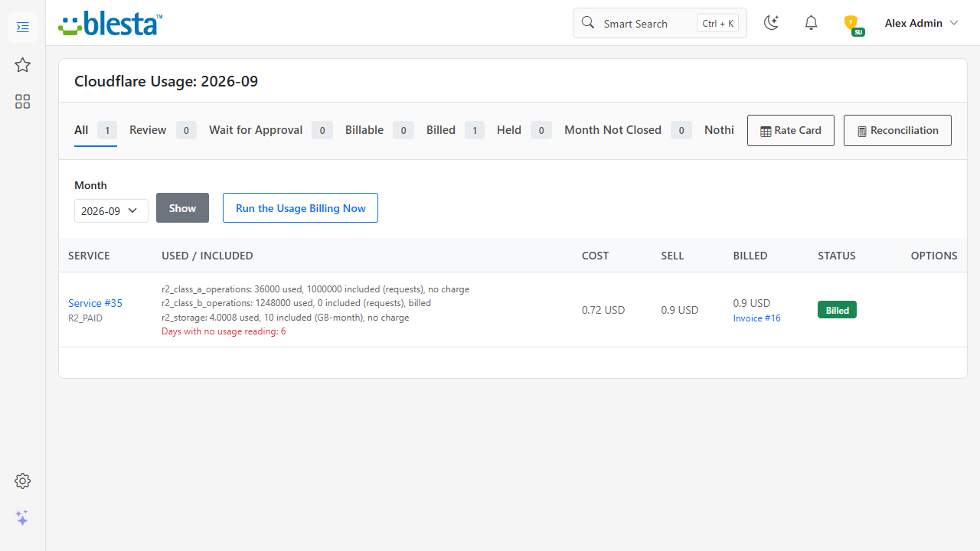Click the 0.9 USD sell value
The image size is (980, 551).
point(680,310)
